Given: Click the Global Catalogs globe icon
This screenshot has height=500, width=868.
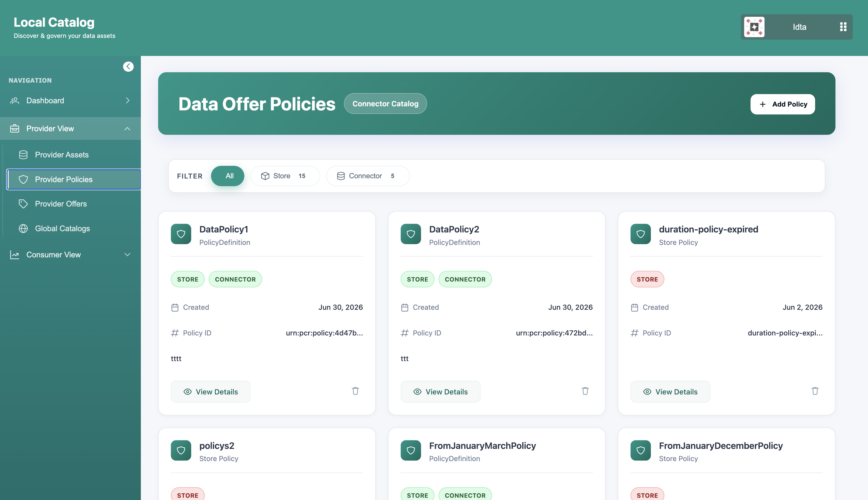Looking at the screenshot, I should [x=23, y=229].
